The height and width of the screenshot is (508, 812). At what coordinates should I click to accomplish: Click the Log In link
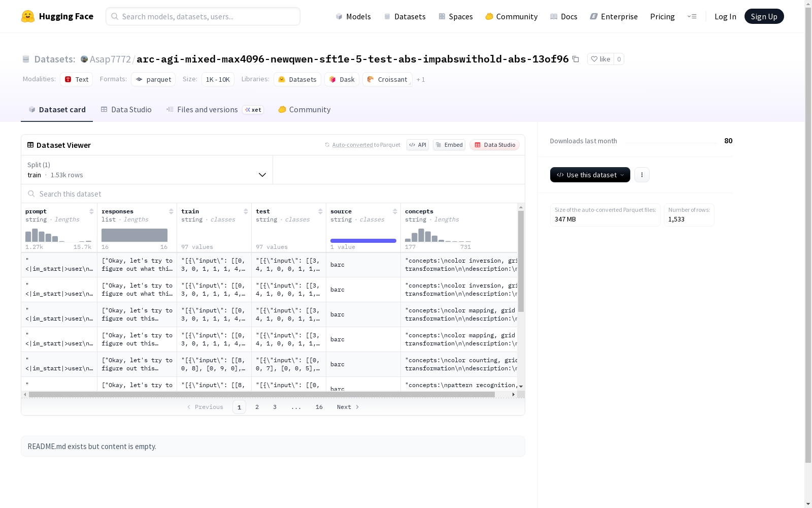click(725, 16)
